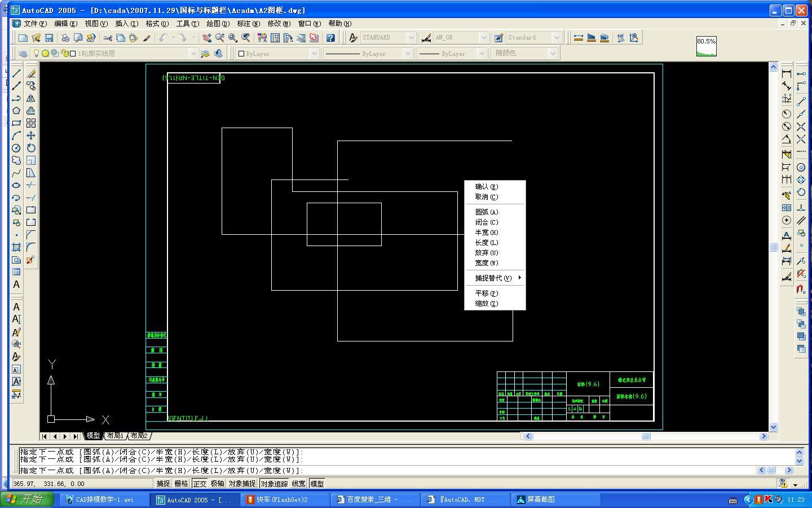Switch to 快车(FlashGet) taskbar window
The height and width of the screenshot is (508, 812).
(x=286, y=500)
